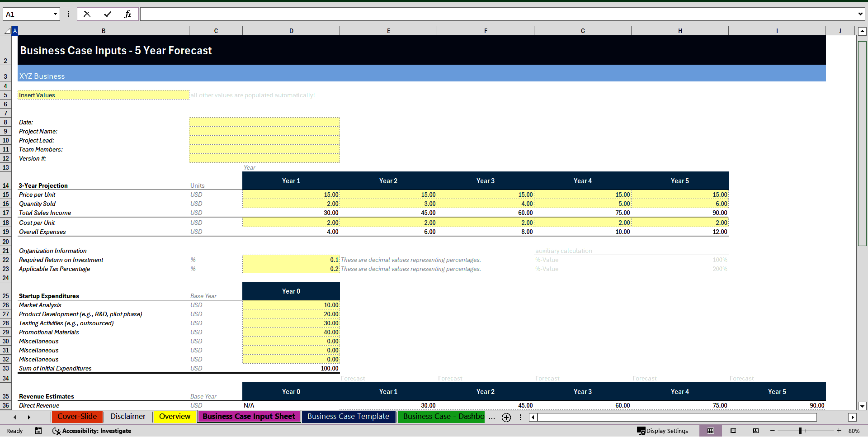The height and width of the screenshot is (437, 868).
Task: Select the yellow Price per Unit Year 1 cell
Action: tap(291, 195)
